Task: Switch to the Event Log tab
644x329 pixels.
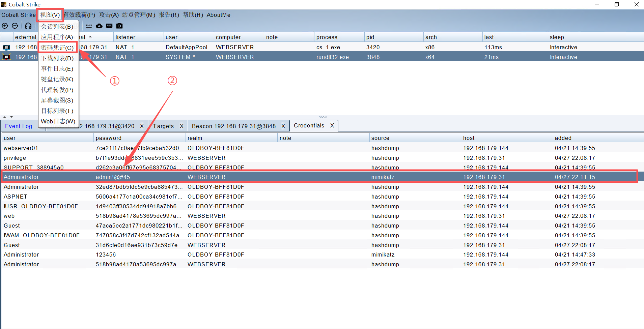Action: click(x=19, y=126)
